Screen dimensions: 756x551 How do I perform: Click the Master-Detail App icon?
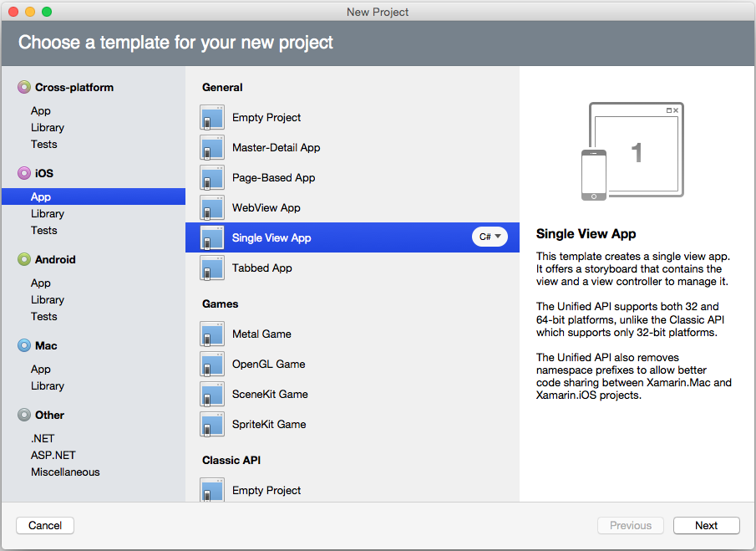point(212,147)
